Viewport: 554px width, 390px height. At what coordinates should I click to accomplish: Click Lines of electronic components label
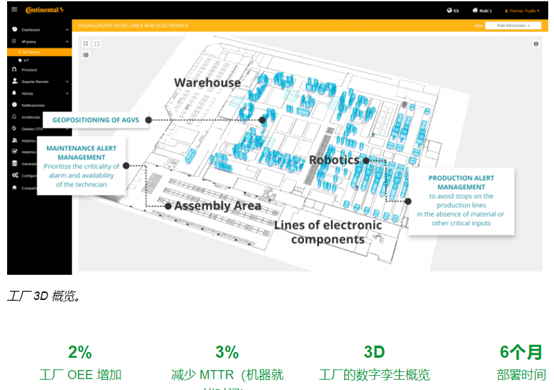(328, 232)
